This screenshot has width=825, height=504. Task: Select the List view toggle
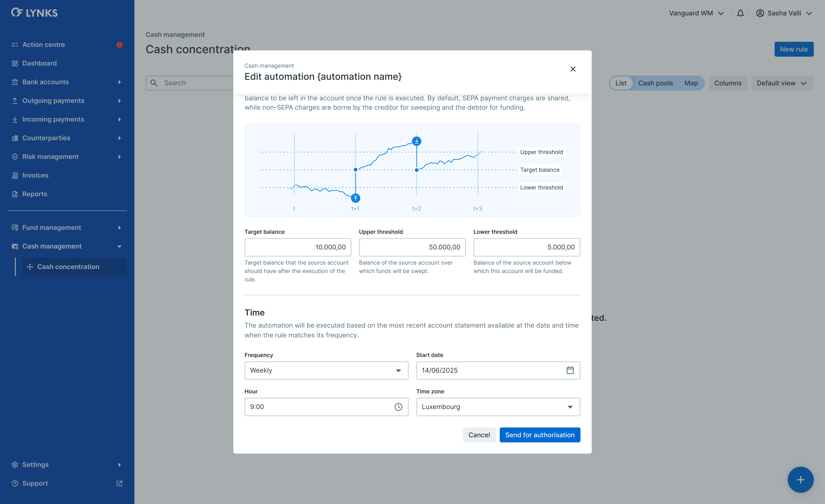pyautogui.click(x=620, y=83)
